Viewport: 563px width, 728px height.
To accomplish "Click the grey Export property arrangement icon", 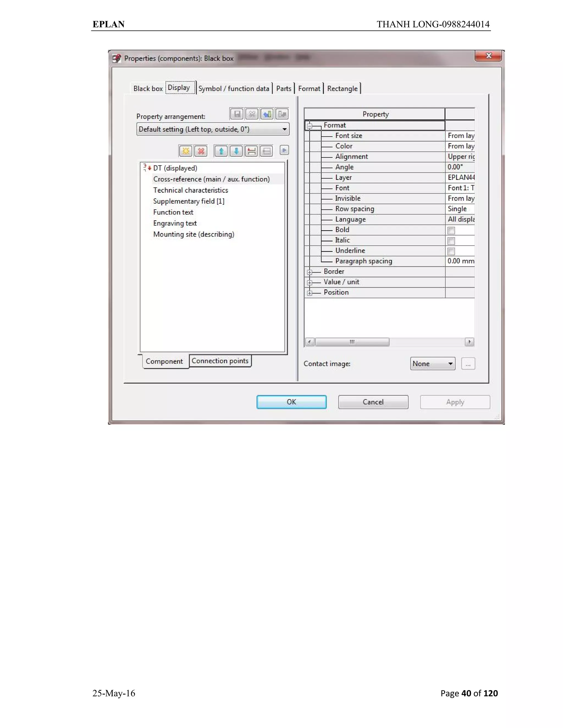I will [x=282, y=114].
